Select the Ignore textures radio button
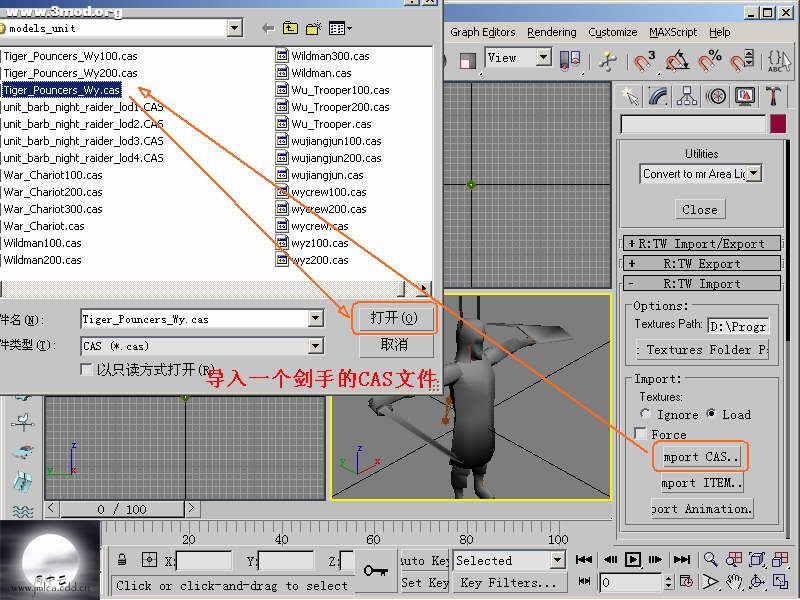800x600 pixels. (x=645, y=414)
